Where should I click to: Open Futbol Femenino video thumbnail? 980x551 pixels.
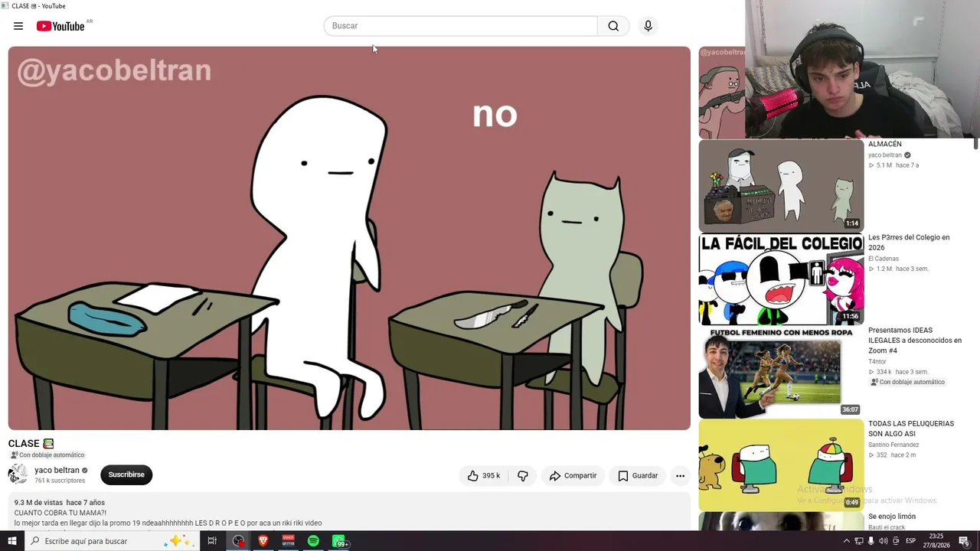(781, 373)
